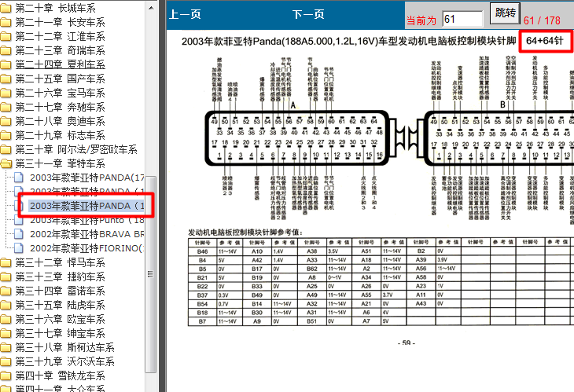Go to previous page via 上一页

click(185, 14)
